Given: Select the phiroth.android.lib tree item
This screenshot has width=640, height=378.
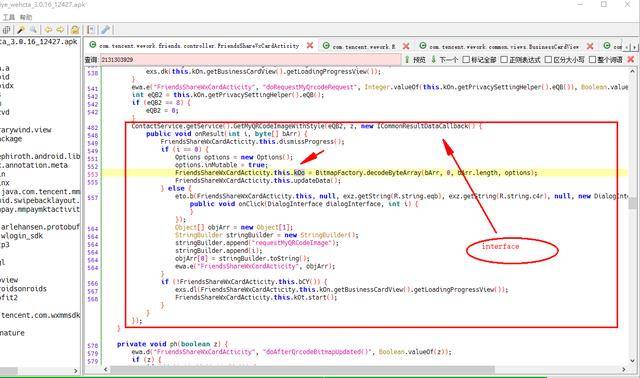Looking at the screenshot, I should [x=40, y=156].
